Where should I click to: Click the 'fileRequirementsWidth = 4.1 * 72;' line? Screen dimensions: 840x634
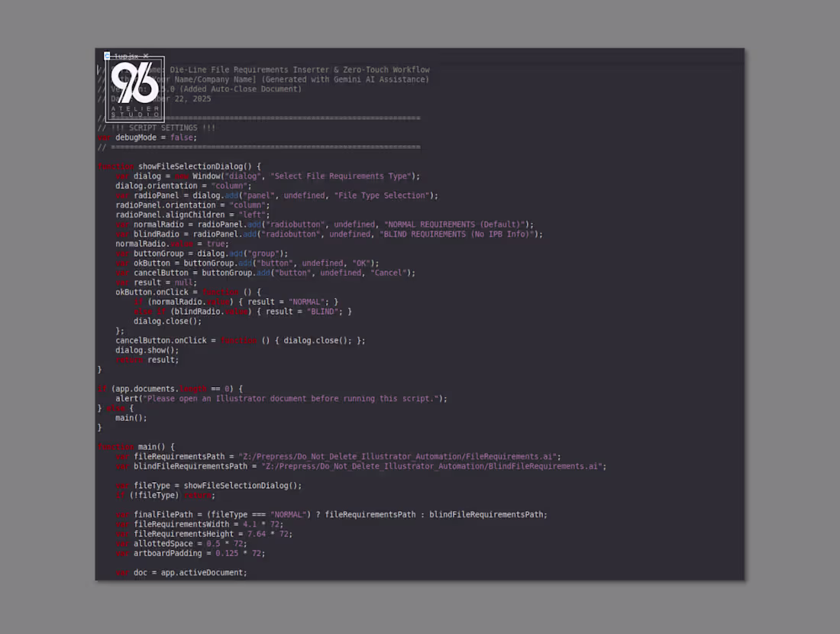pyautogui.click(x=199, y=524)
